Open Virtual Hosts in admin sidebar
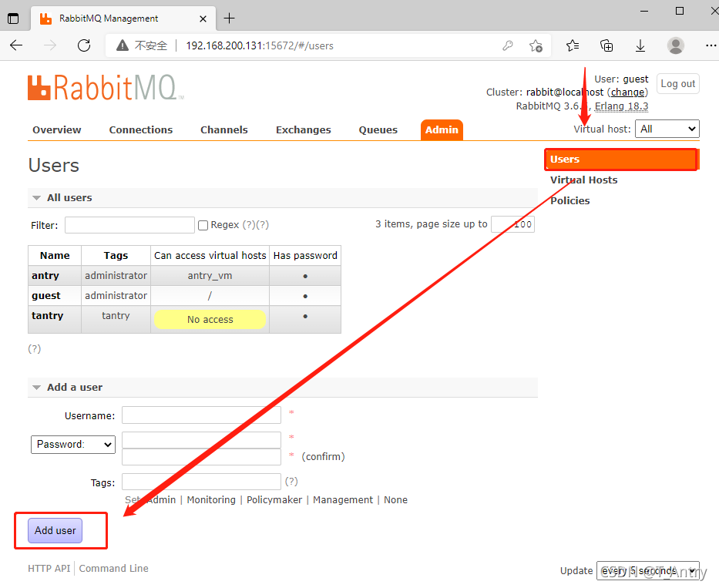The image size is (719, 588). coord(583,180)
